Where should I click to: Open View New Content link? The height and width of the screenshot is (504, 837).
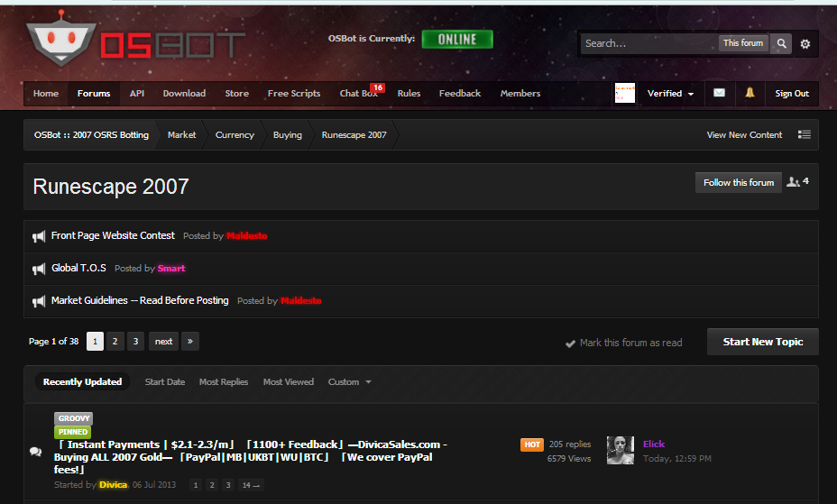coord(744,135)
